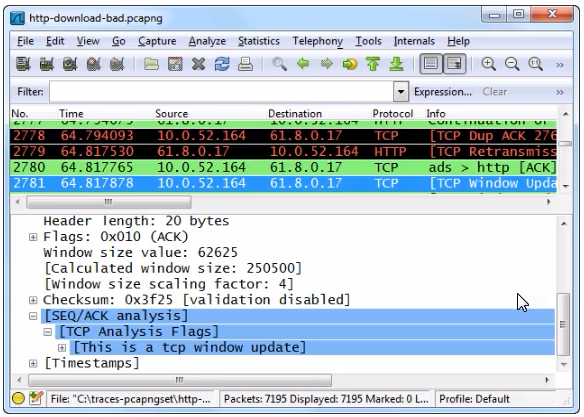Click the zoom in magnifier icon

coord(489,64)
